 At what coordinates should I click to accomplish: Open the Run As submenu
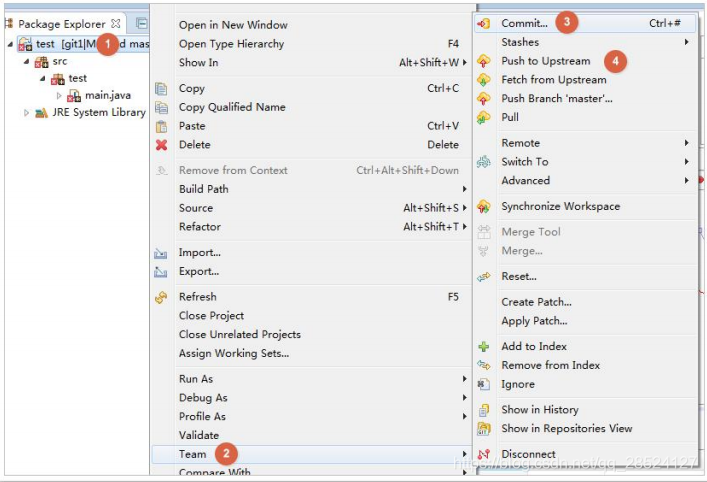pyautogui.click(x=311, y=379)
